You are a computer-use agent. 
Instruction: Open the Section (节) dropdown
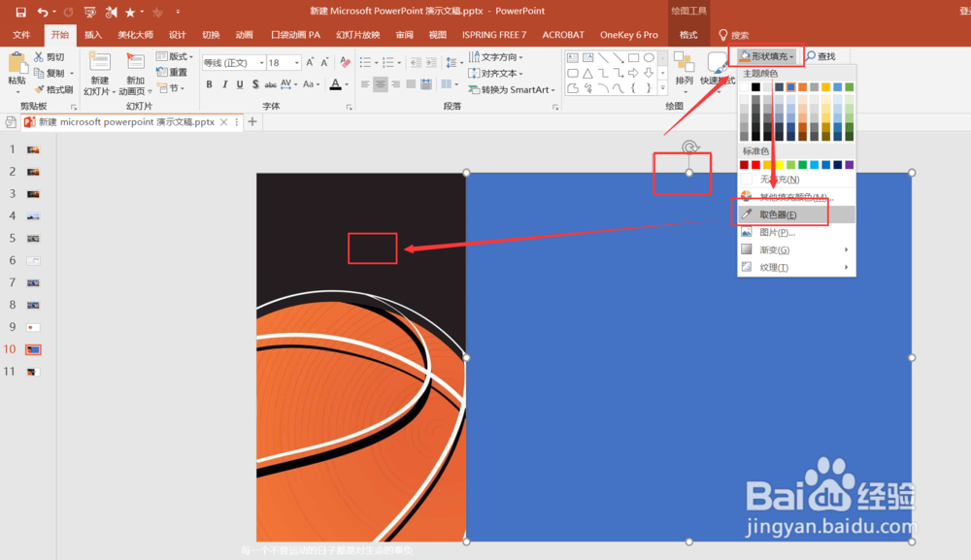tap(171, 88)
